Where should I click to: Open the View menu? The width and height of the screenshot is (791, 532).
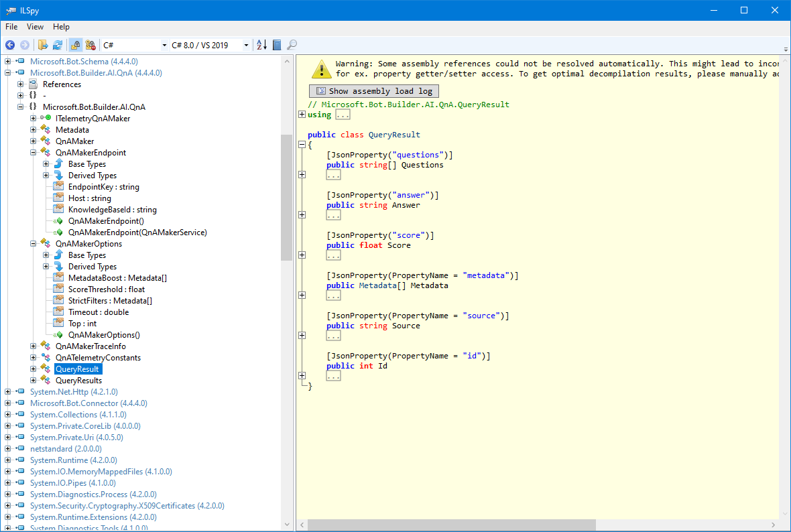pyautogui.click(x=35, y=27)
